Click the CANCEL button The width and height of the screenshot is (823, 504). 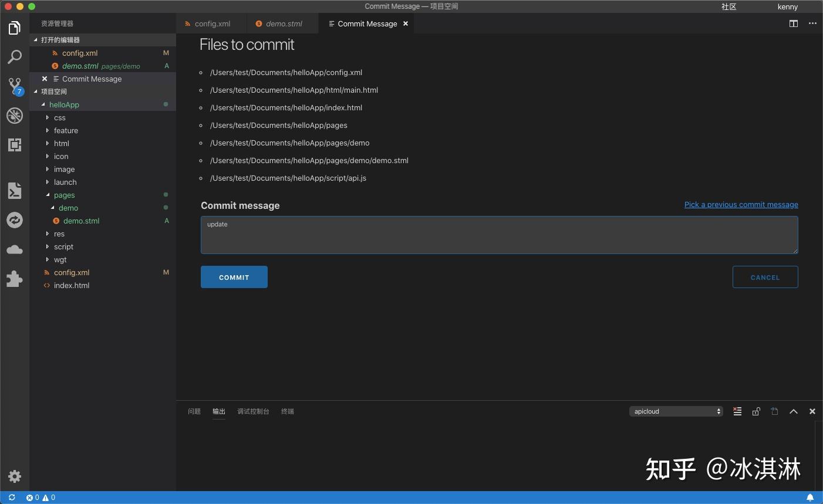[765, 277]
